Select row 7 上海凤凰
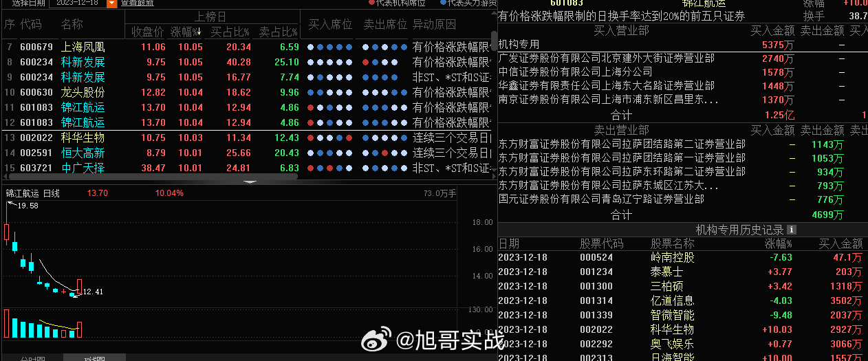Screen dimensions: 868x361 pos(247,47)
